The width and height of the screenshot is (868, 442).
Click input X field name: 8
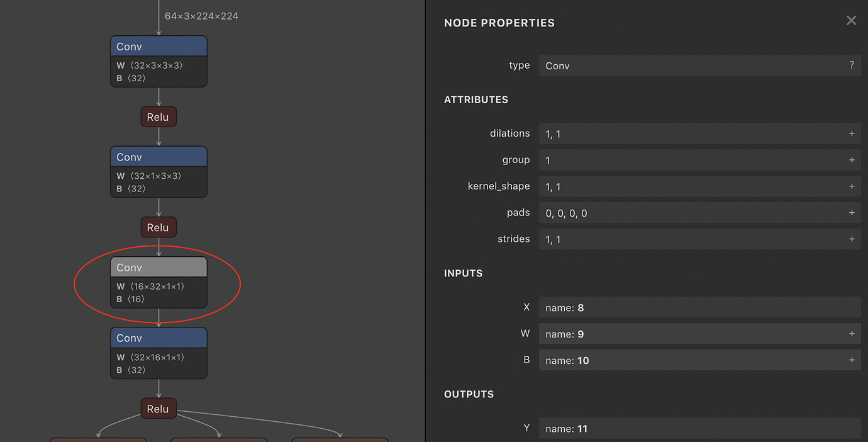coord(698,307)
